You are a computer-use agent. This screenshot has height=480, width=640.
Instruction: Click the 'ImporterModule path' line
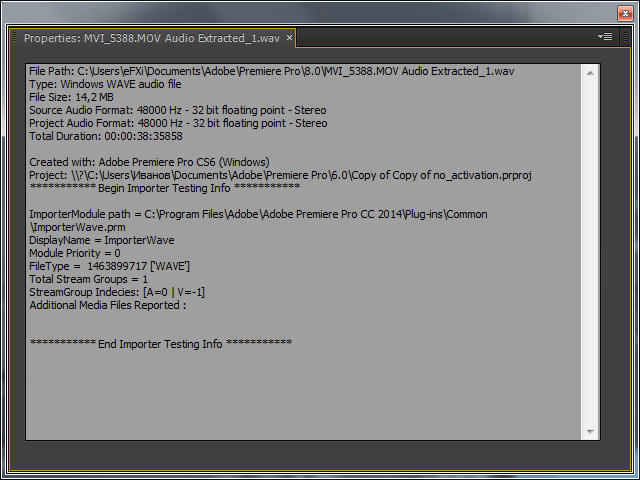[258, 214]
